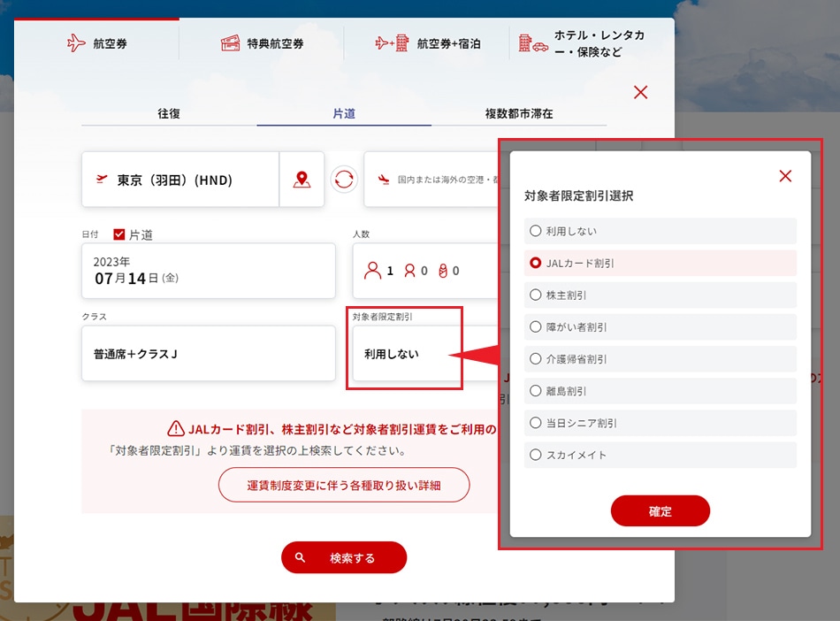Select the 当日シニア割引 radio option
This screenshot has height=621, width=840.
(x=660, y=423)
